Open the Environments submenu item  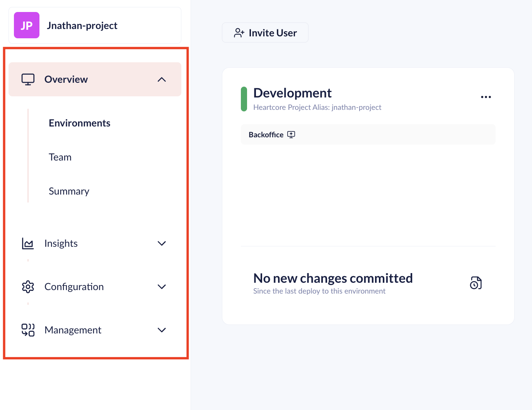80,123
